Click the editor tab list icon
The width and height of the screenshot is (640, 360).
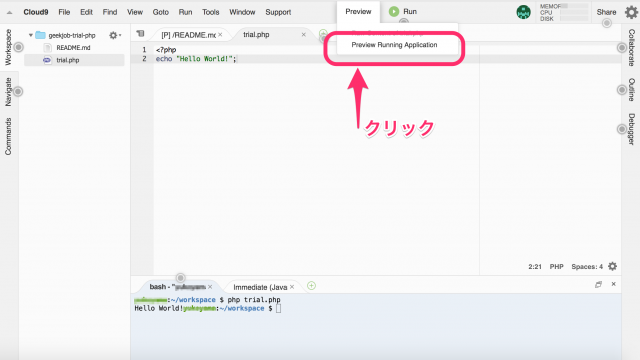click(x=140, y=33)
